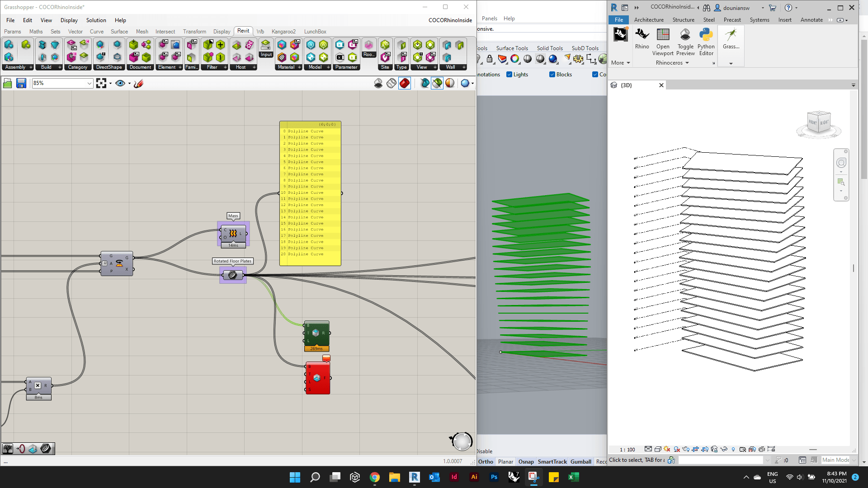Open Revit Architecture ribbon tab

[x=649, y=20]
